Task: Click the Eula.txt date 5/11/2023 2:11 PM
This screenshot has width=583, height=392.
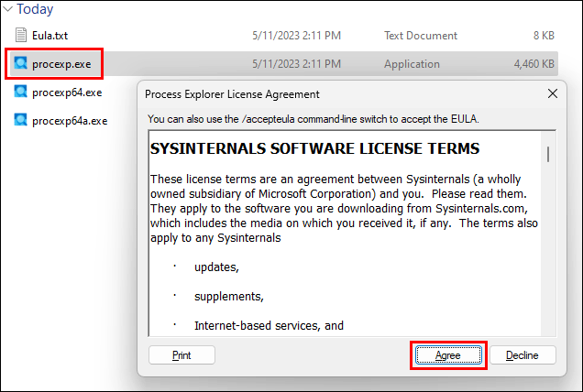Action: [x=296, y=36]
